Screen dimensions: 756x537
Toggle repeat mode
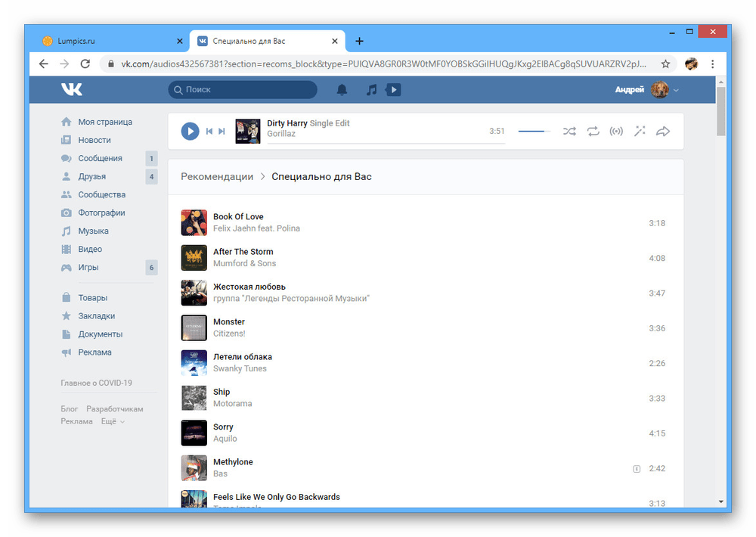coord(593,132)
